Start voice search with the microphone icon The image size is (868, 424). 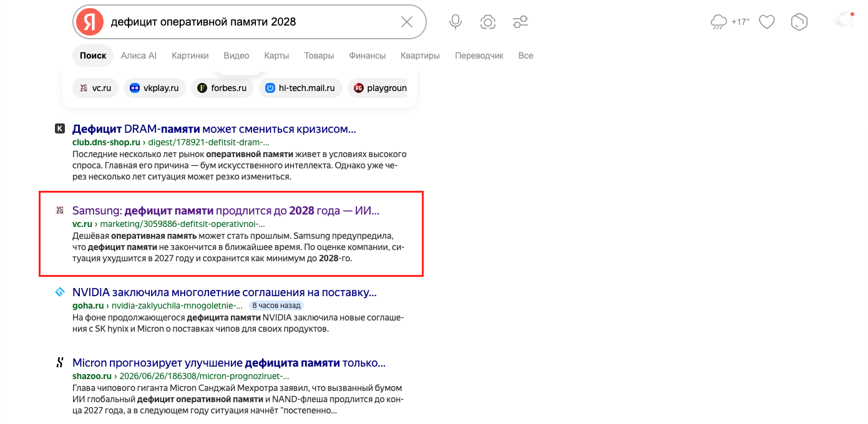pyautogui.click(x=456, y=22)
